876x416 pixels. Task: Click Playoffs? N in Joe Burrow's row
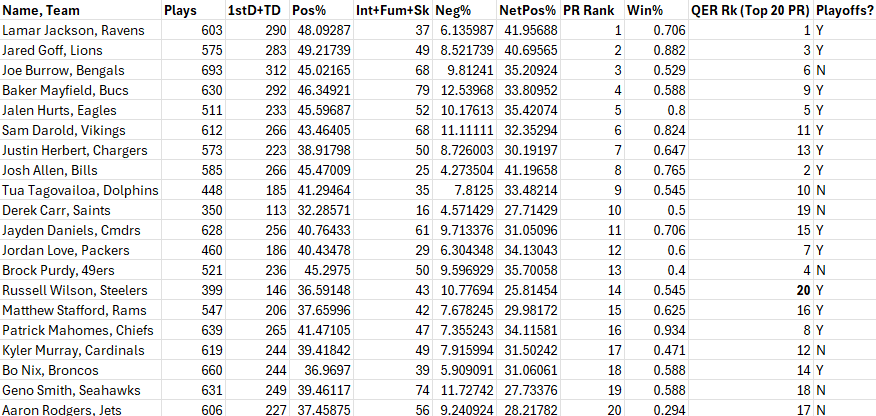845,70
